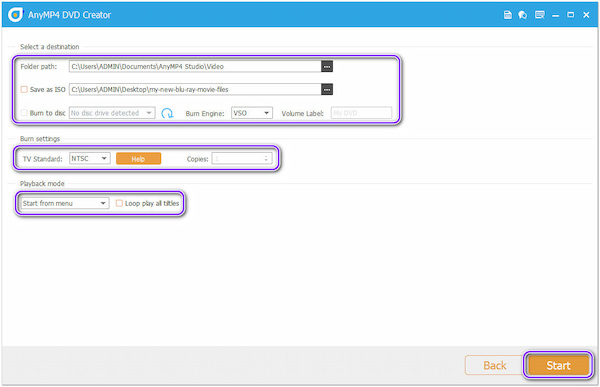The width and height of the screenshot is (600, 387).
Task: Click the Playback mode section label
Action: [x=42, y=183]
